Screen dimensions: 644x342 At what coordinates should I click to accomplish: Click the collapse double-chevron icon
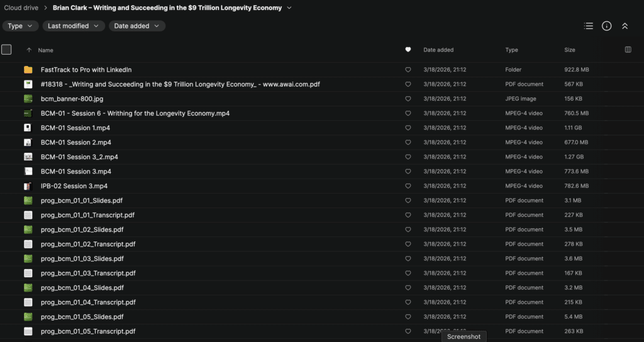(625, 26)
